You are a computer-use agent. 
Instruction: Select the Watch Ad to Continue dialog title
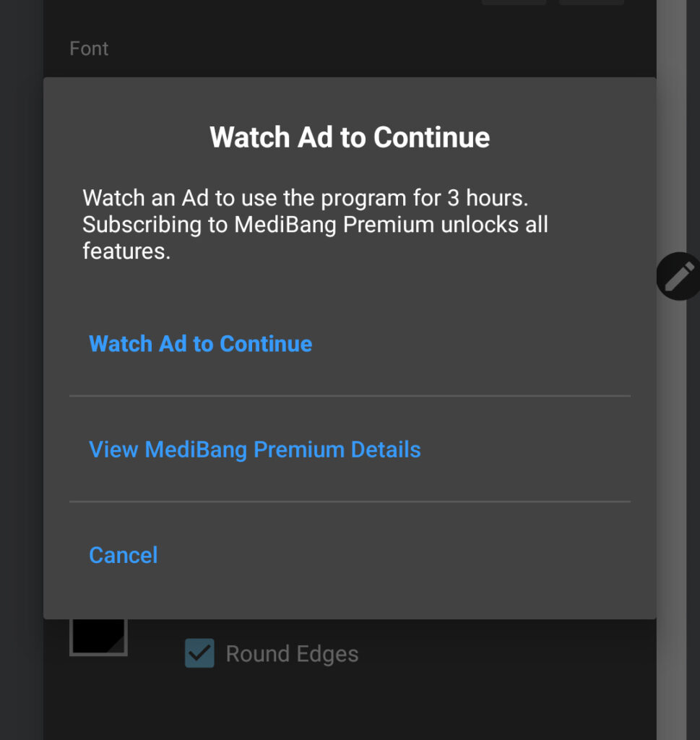(x=350, y=137)
